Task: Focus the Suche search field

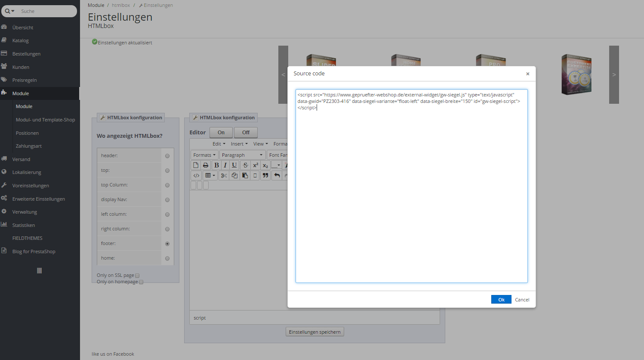Action: click(47, 11)
